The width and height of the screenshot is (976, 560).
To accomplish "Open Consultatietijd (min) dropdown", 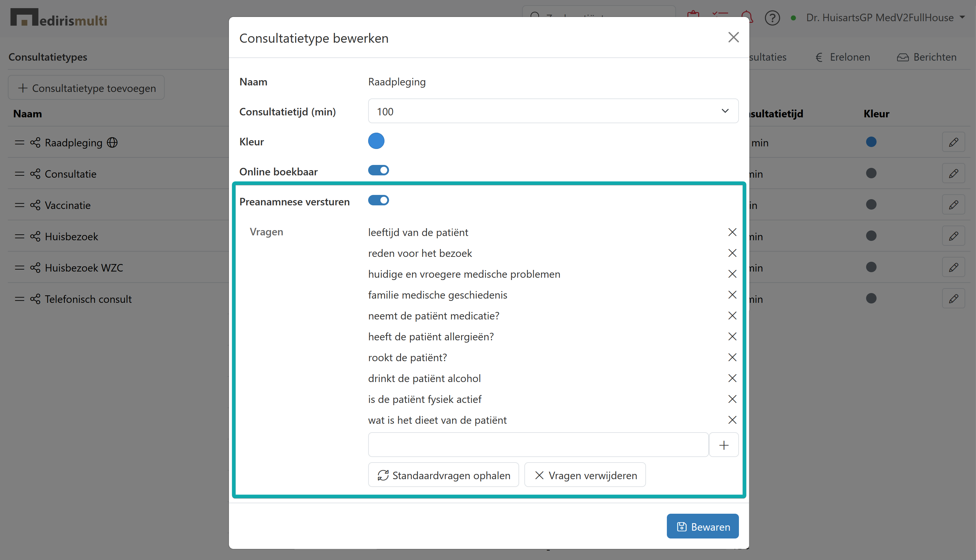I will coord(553,111).
